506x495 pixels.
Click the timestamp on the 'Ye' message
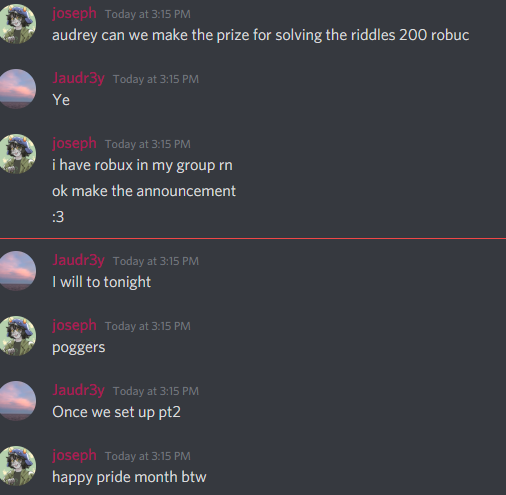156,79
